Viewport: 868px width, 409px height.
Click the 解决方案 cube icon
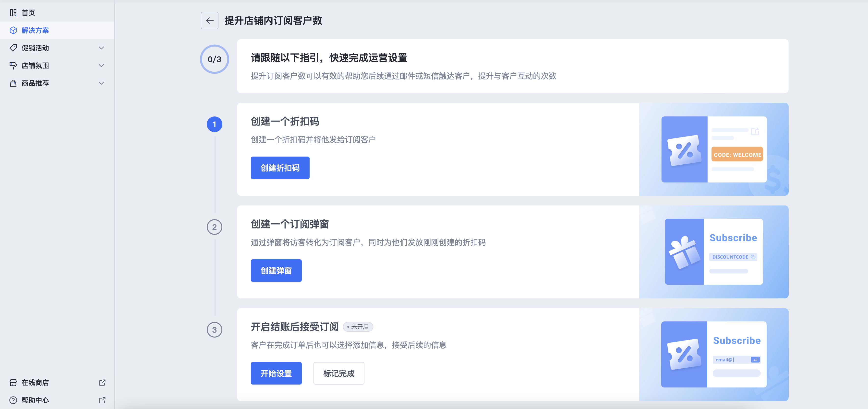(13, 30)
